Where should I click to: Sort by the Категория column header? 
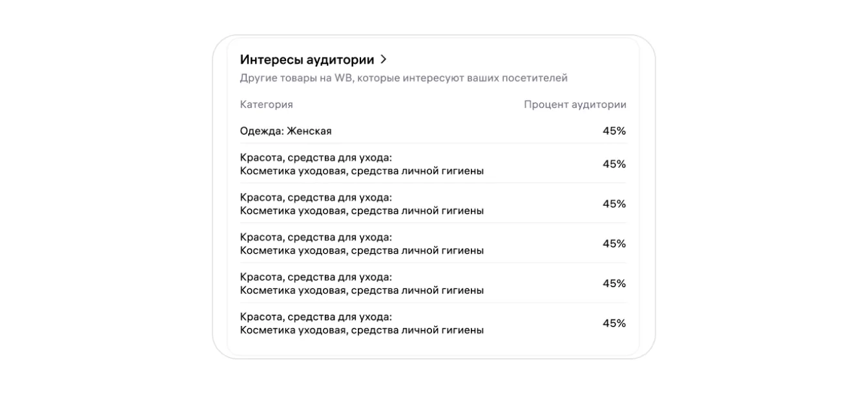266,105
